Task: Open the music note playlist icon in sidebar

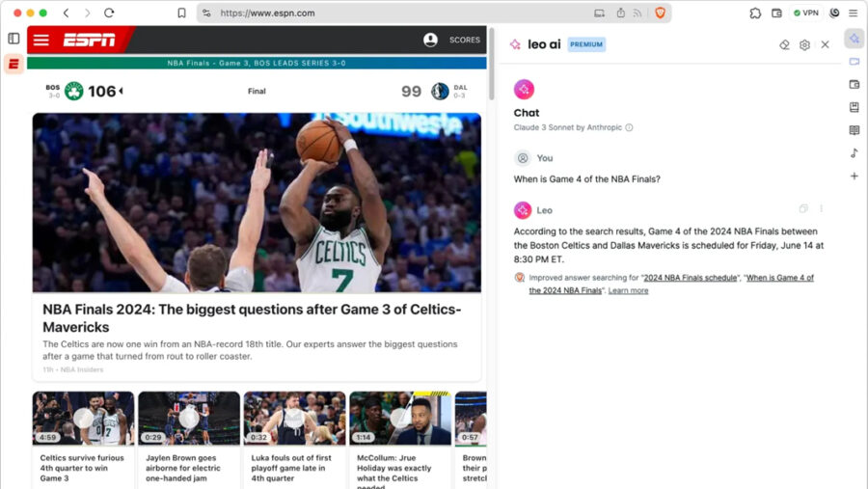Action: pos(854,152)
